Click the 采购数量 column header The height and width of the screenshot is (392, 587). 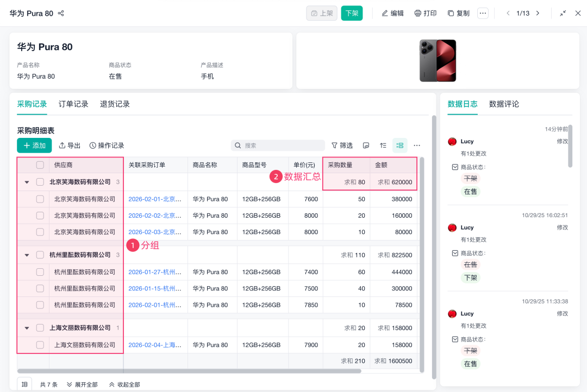[347, 165]
